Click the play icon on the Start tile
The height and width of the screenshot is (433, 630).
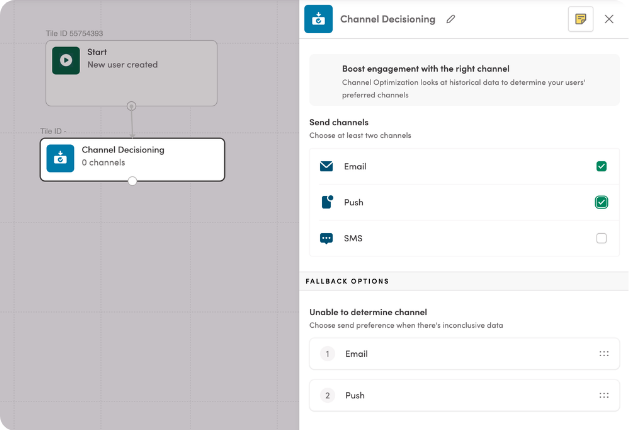click(x=66, y=60)
